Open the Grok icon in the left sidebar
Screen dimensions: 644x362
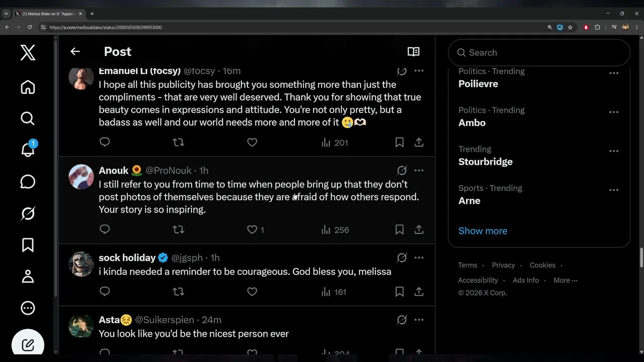click(x=28, y=214)
